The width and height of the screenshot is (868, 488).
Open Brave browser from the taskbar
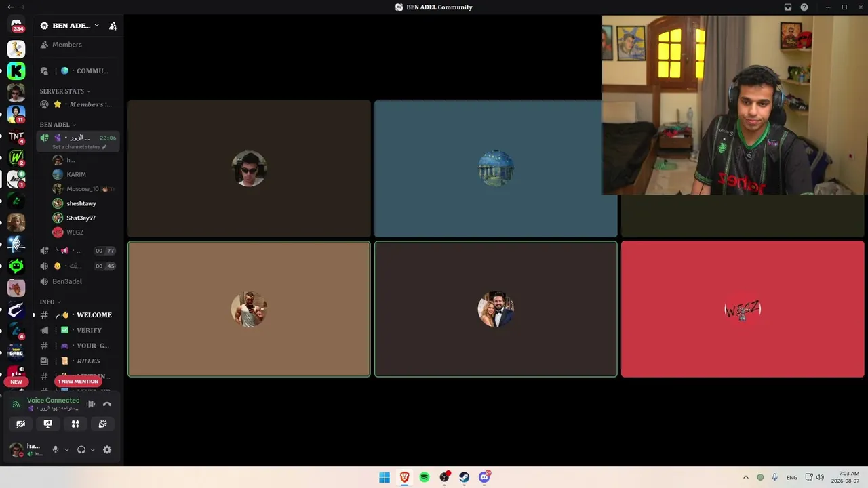point(405,477)
